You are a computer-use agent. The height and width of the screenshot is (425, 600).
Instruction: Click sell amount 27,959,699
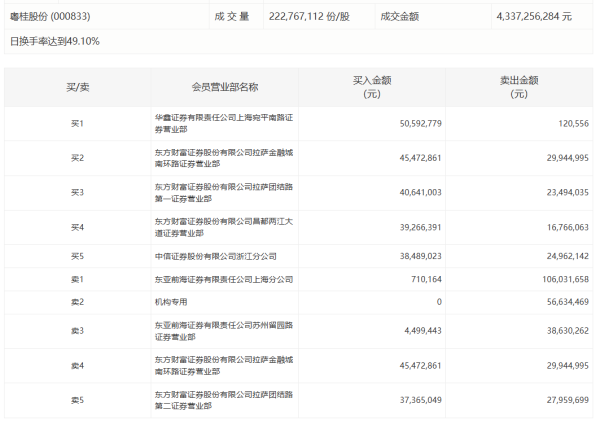(567, 401)
